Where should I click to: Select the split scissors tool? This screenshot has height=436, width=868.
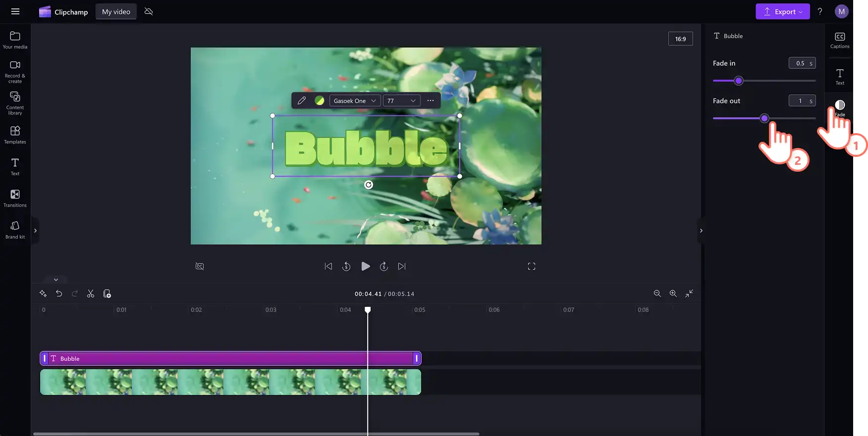[x=91, y=293]
